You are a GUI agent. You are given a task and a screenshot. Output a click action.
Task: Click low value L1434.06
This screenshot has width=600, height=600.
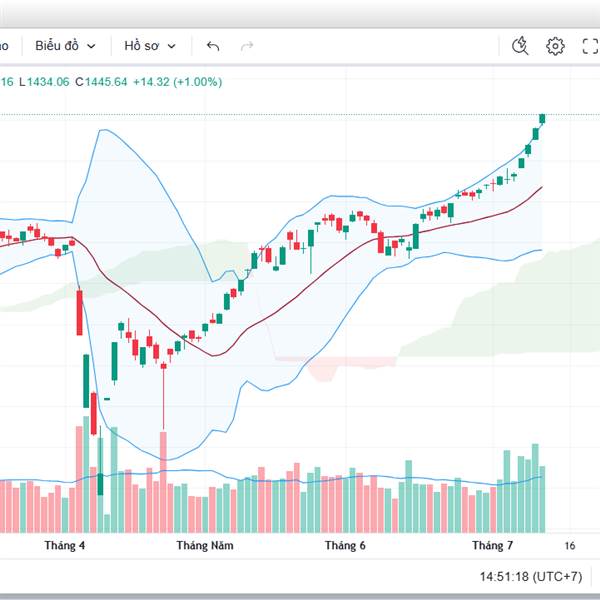[44, 82]
